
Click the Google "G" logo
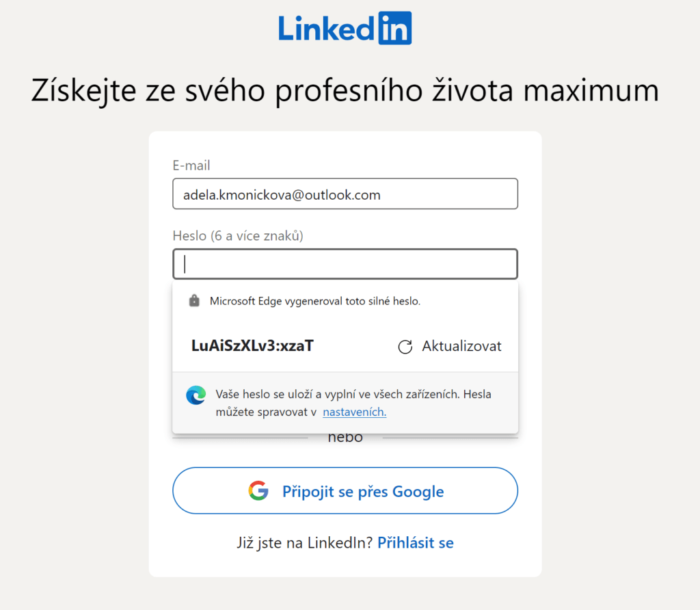click(x=258, y=491)
